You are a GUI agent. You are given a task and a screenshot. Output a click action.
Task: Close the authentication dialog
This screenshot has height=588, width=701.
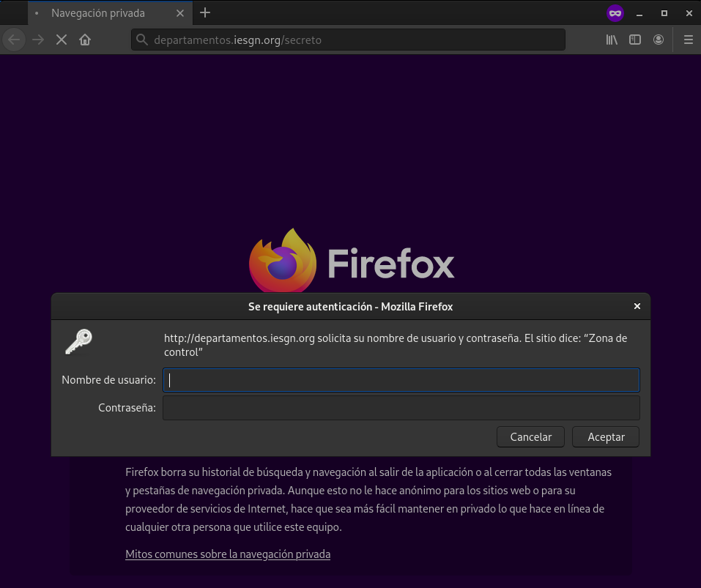[x=637, y=306]
